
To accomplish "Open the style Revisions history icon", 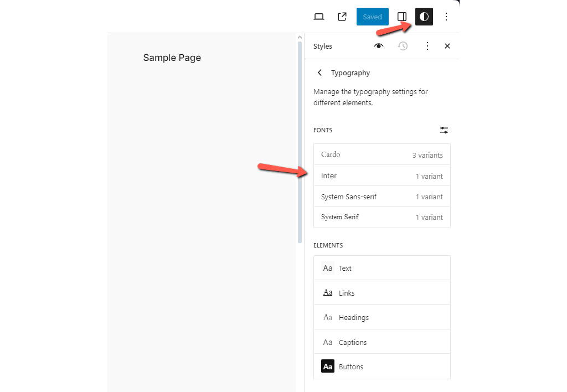I will tap(403, 46).
